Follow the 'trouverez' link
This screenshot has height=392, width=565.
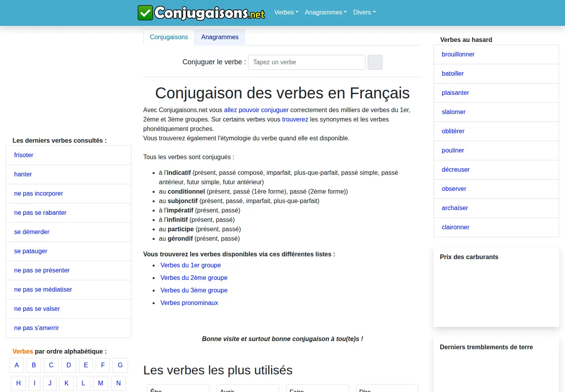click(295, 120)
